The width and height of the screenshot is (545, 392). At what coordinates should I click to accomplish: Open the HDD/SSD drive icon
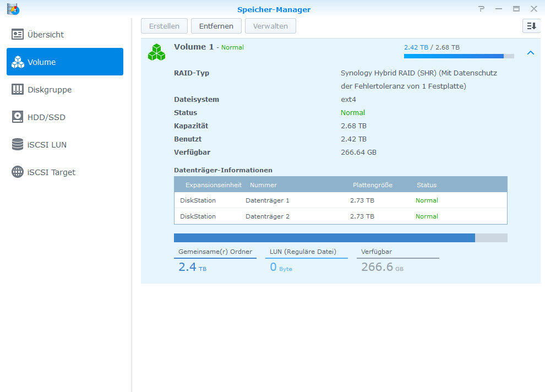pos(18,117)
